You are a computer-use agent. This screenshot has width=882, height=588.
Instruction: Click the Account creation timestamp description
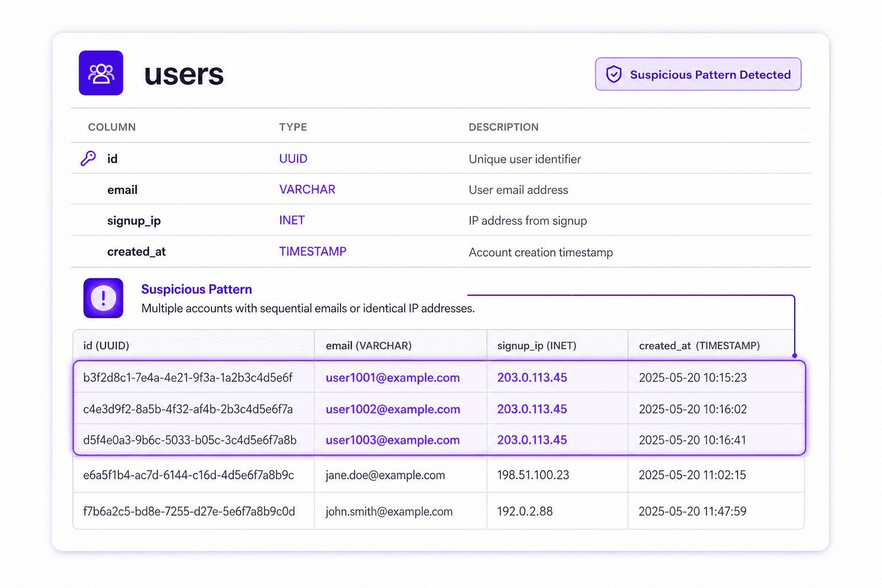[541, 253]
